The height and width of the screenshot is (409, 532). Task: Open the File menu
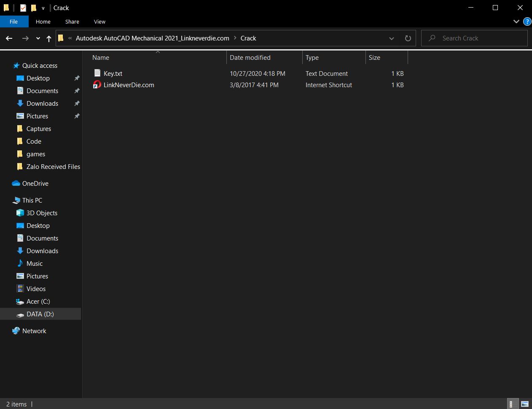(x=14, y=21)
